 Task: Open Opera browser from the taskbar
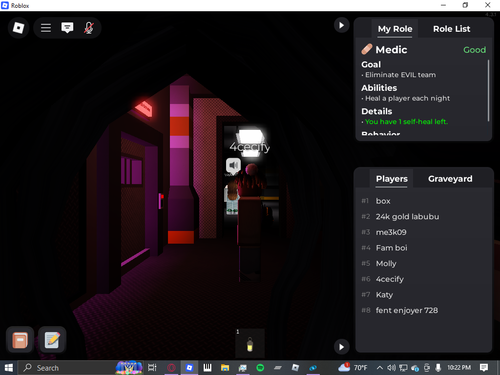point(171,368)
